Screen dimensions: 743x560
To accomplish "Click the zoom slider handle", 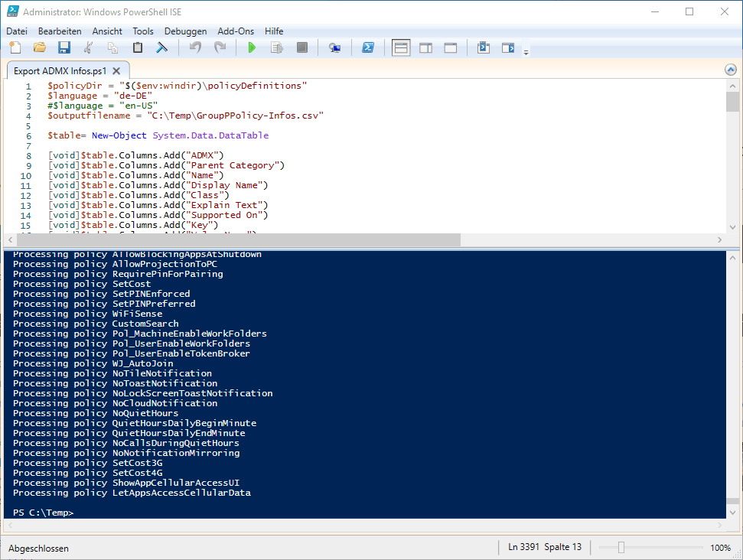I will (x=621, y=548).
